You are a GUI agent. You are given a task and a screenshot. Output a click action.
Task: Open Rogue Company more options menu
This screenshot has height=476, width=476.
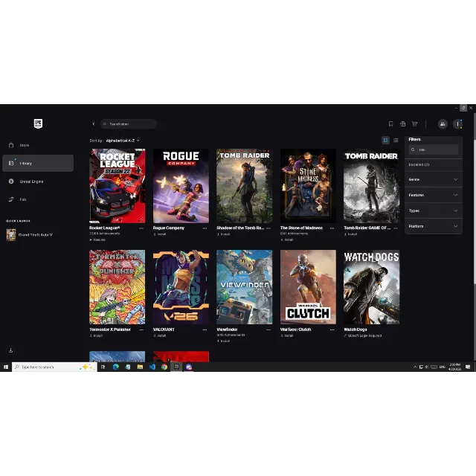[x=205, y=228]
